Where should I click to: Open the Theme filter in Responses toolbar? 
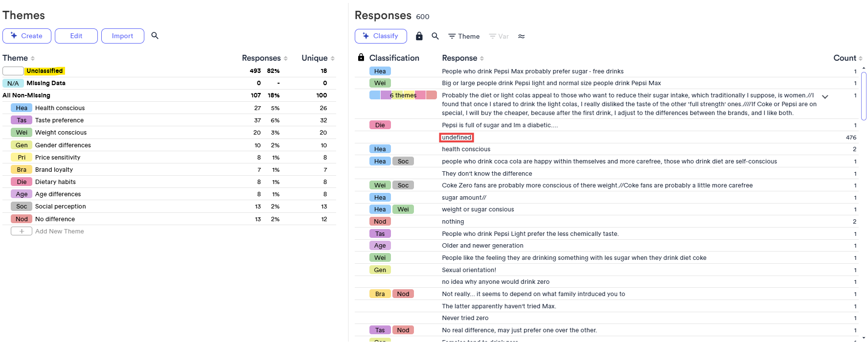[x=463, y=36]
